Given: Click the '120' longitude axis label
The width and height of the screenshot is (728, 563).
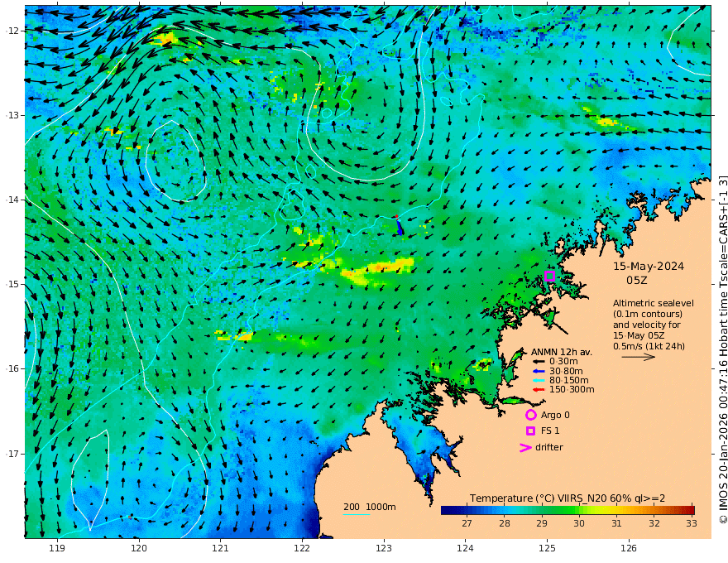Looking at the screenshot, I should click(x=139, y=548).
